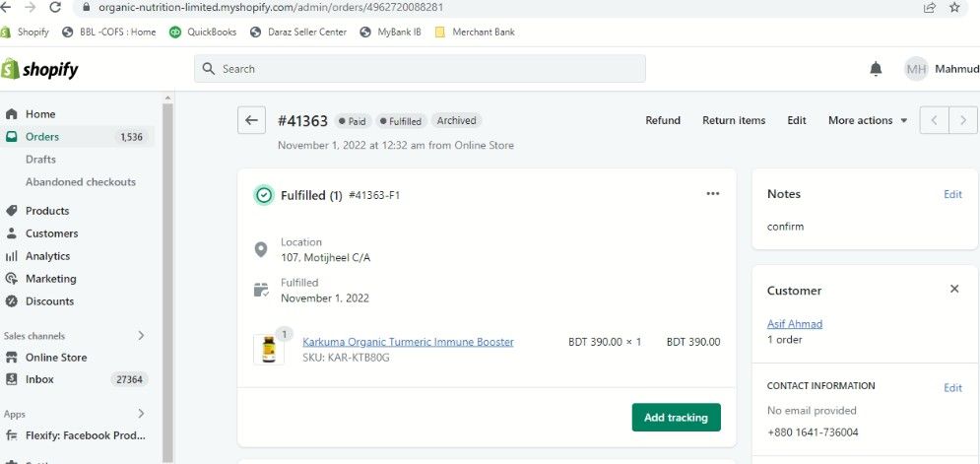Open Products in sidebar
This screenshot has height=464, width=980.
tap(47, 211)
